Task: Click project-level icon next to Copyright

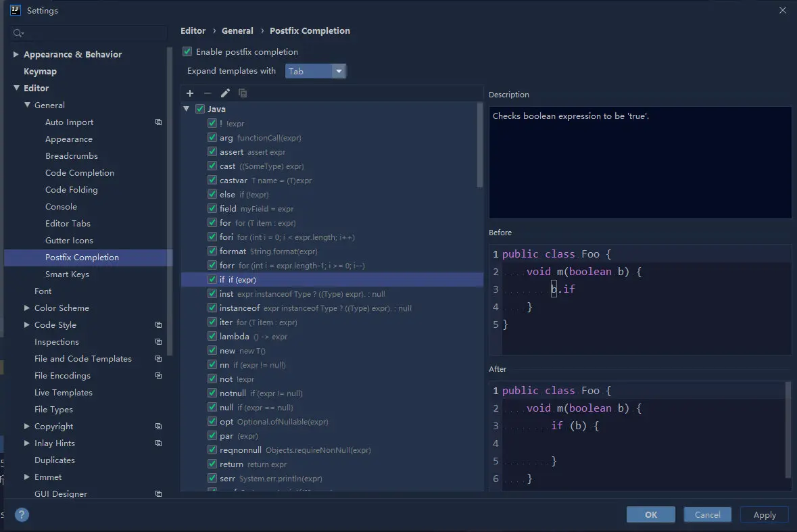Action: (x=159, y=427)
